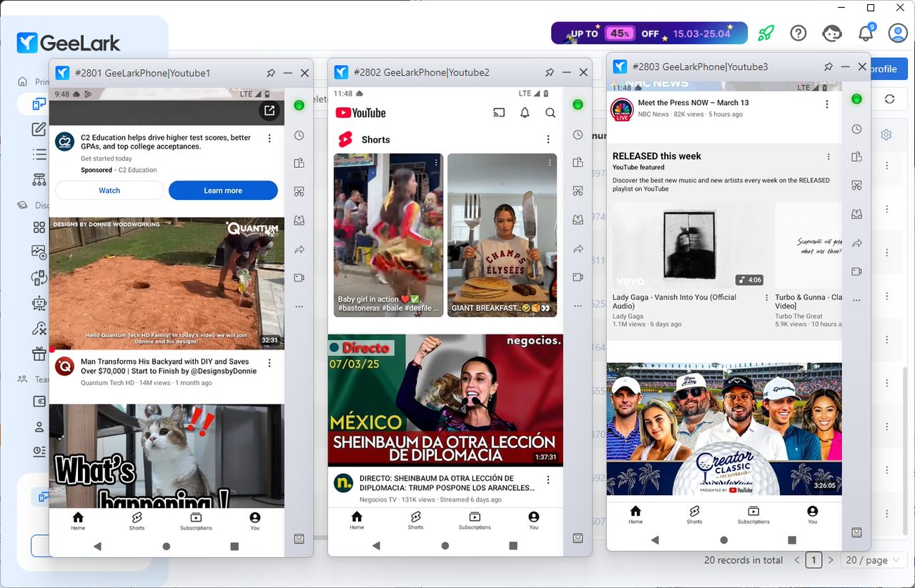Click Learn more on the C2 Education ad
The width and height of the screenshot is (915, 588).
pos(223,190)
